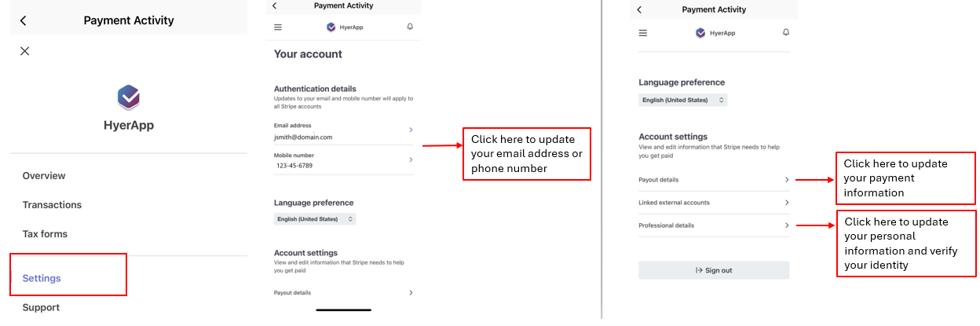This screenshot has width=980, height=326.
Task: Open hamburger menu above Your account heading
Action: (277, 27)
